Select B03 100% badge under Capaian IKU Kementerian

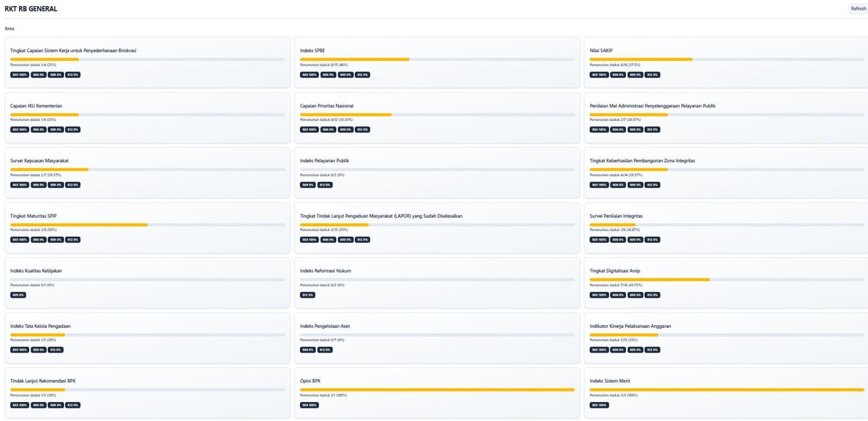coord(20,130)
